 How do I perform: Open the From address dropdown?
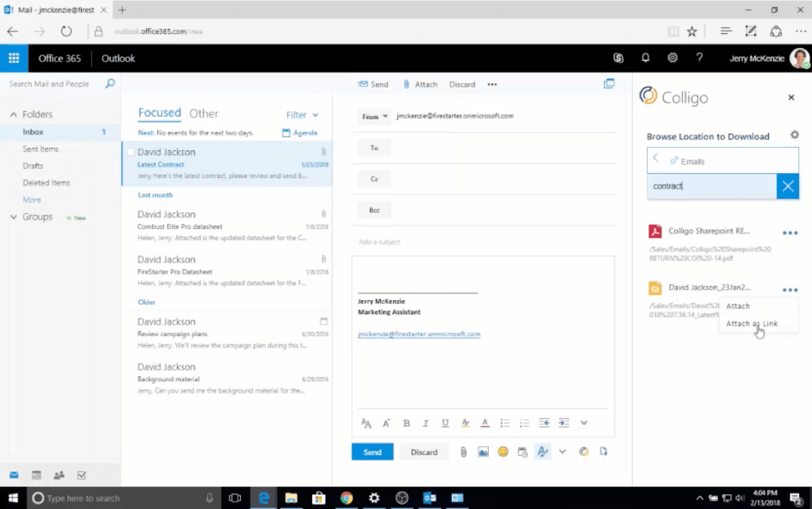pos(374,116)
